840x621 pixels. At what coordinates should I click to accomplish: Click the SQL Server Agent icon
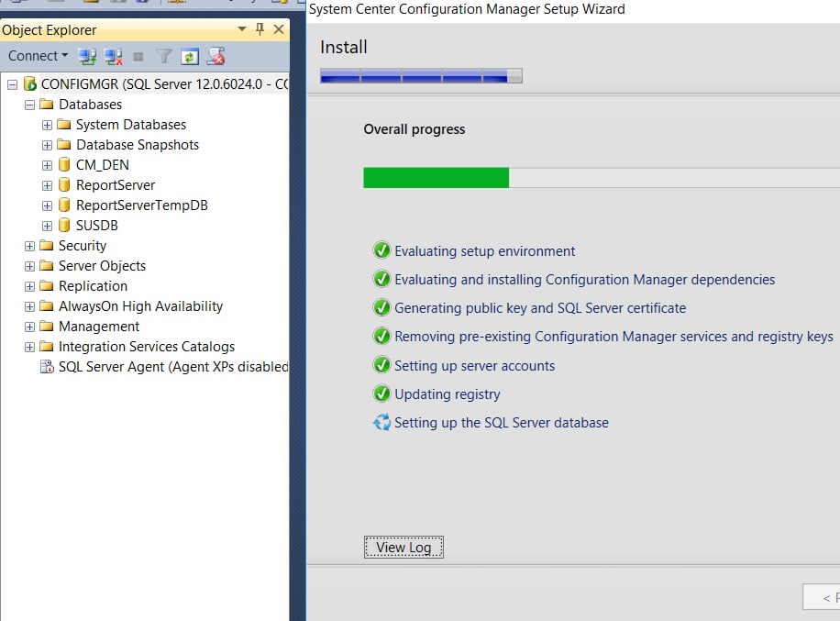(x=47, y=367)
